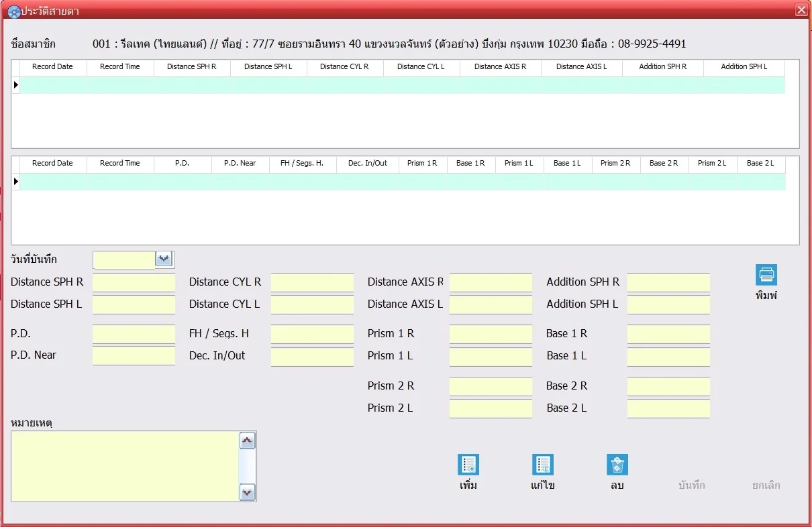812x527 pixels.
Task: Focus the Distance CYL L input field
Action: (312, 305)
